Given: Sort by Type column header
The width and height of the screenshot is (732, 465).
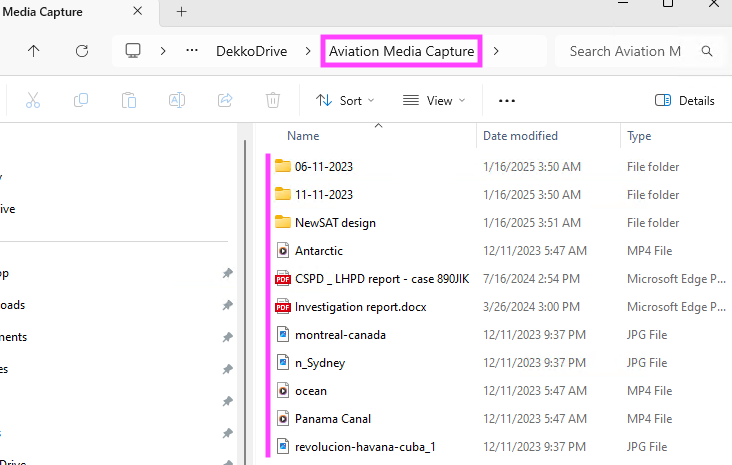Looking at the screenshot, I should (639, 136).
